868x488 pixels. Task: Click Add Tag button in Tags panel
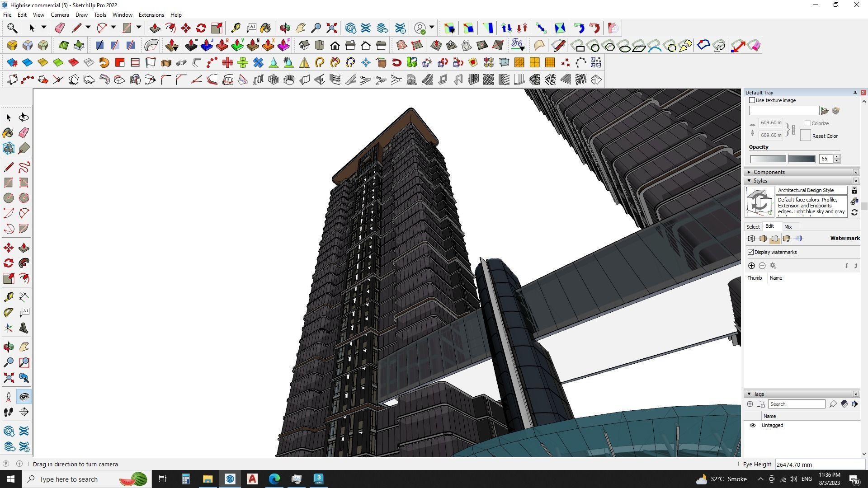coord(750,404)
